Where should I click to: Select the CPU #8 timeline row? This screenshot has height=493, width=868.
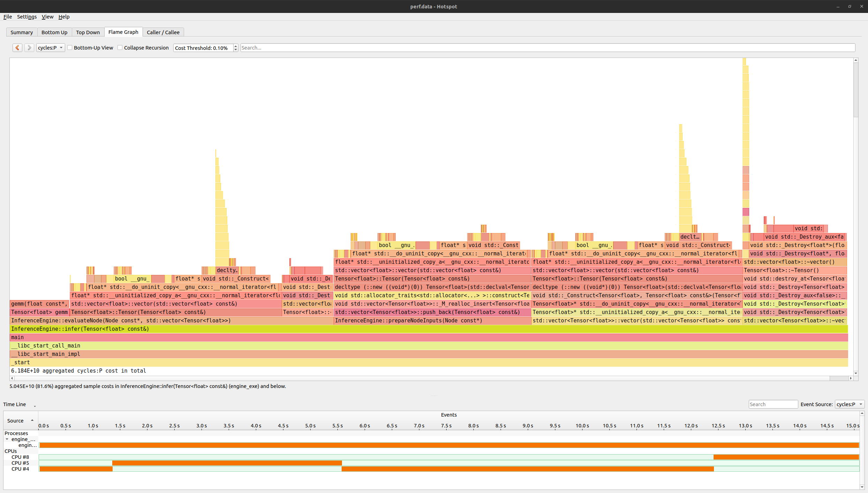[x=449, y=457]
